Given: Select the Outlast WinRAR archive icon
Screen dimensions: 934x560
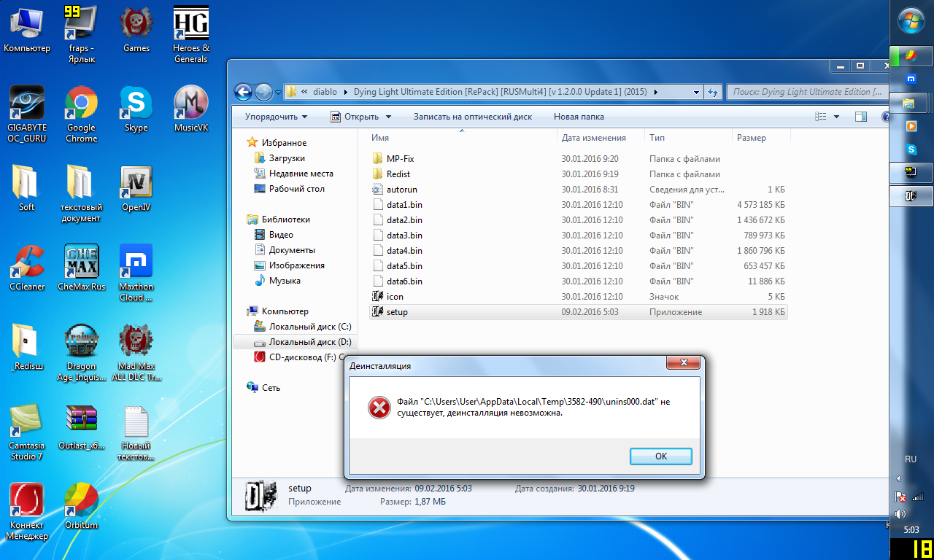Looking at the screenshot, I should (x=81, y=422).
